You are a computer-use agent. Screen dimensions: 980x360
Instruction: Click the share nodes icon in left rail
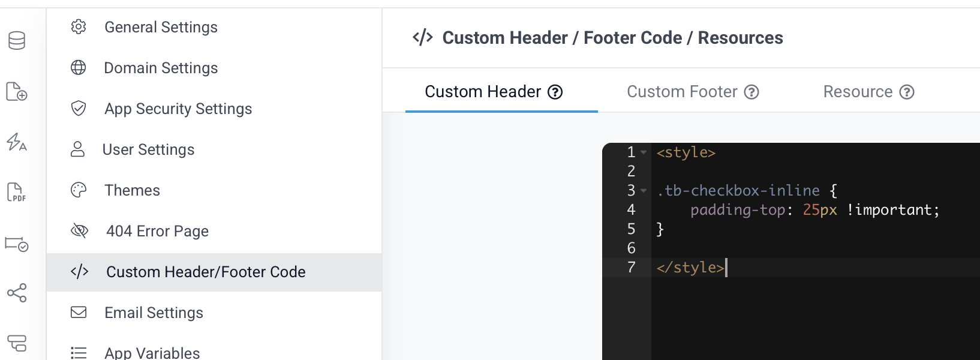[17, 293]
